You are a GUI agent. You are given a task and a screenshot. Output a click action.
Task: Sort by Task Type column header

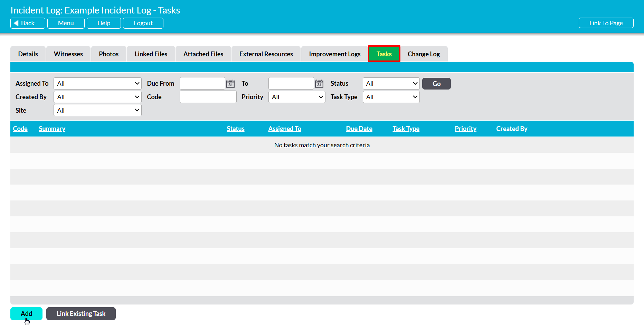point(406,129)
